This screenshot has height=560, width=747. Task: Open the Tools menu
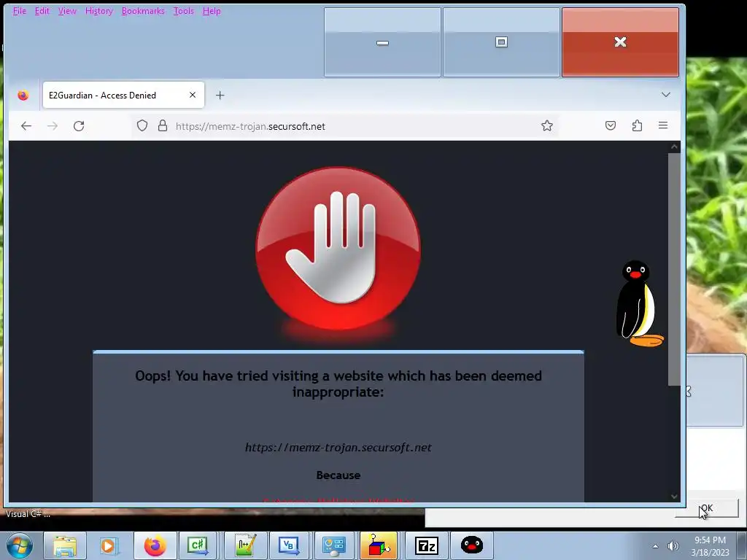pos(183,11)
